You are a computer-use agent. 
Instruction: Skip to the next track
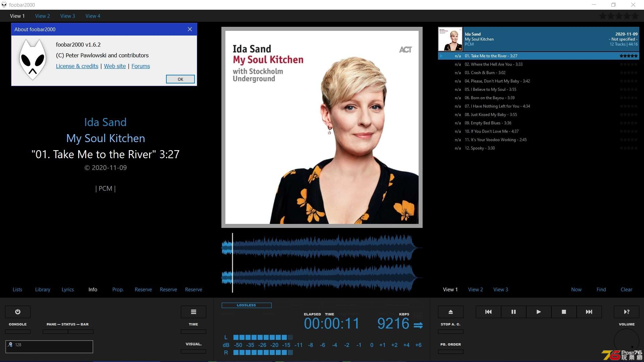coord(589,312)
